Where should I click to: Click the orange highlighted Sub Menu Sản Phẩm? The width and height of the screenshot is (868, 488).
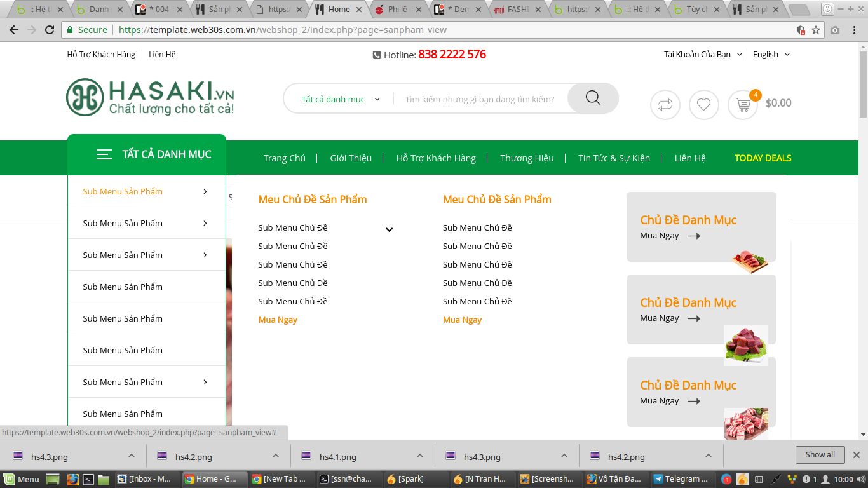(123, 191)
